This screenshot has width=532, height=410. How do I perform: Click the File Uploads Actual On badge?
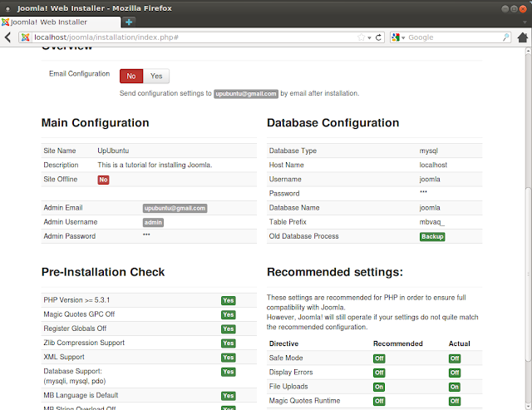pos(455,387)
